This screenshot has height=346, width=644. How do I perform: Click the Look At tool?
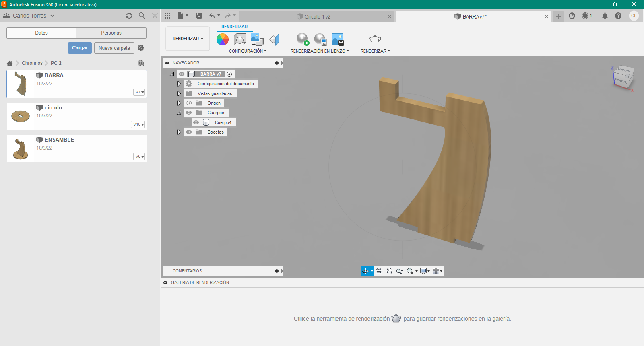click(x=379, y=271)
